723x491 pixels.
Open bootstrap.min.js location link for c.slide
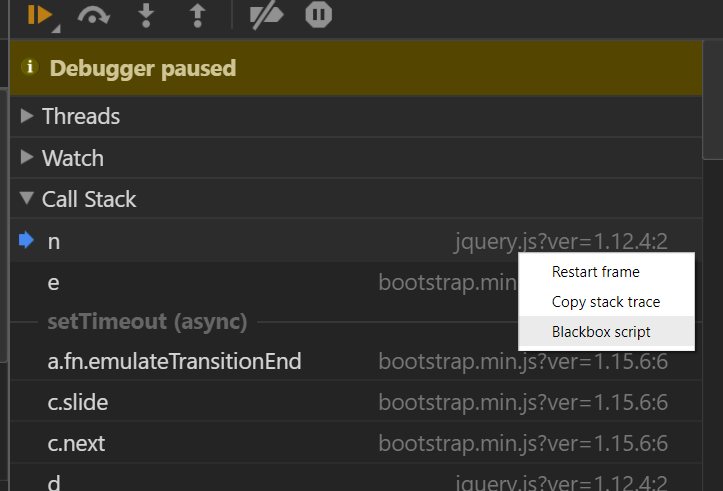point(523,402)
